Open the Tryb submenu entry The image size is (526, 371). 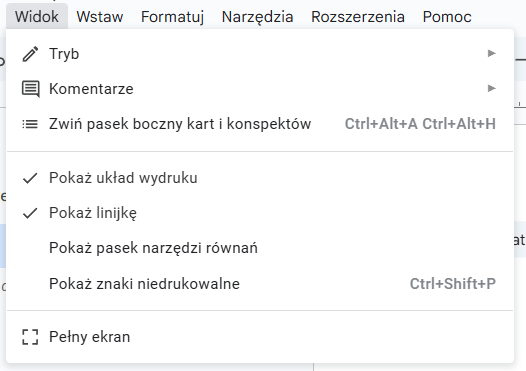click(x=260, y=54)
